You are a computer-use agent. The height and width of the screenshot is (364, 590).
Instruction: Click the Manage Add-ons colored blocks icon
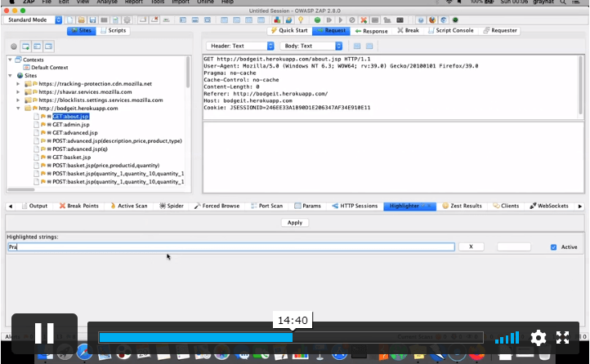[x=277, y=20]
